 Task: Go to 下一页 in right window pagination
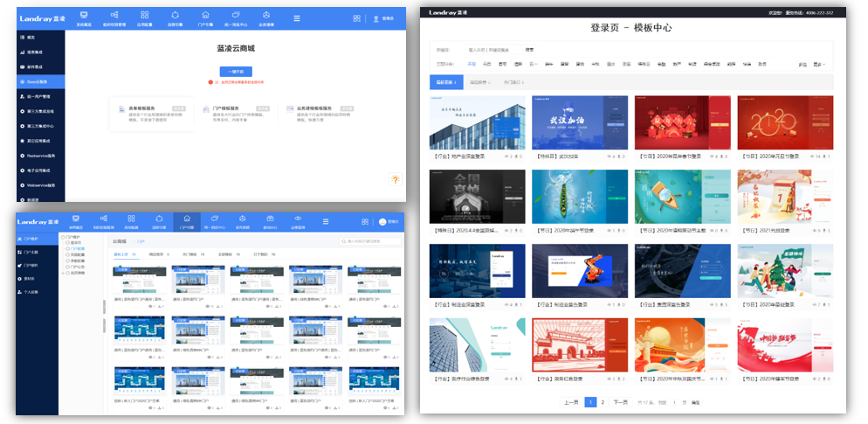621,402
